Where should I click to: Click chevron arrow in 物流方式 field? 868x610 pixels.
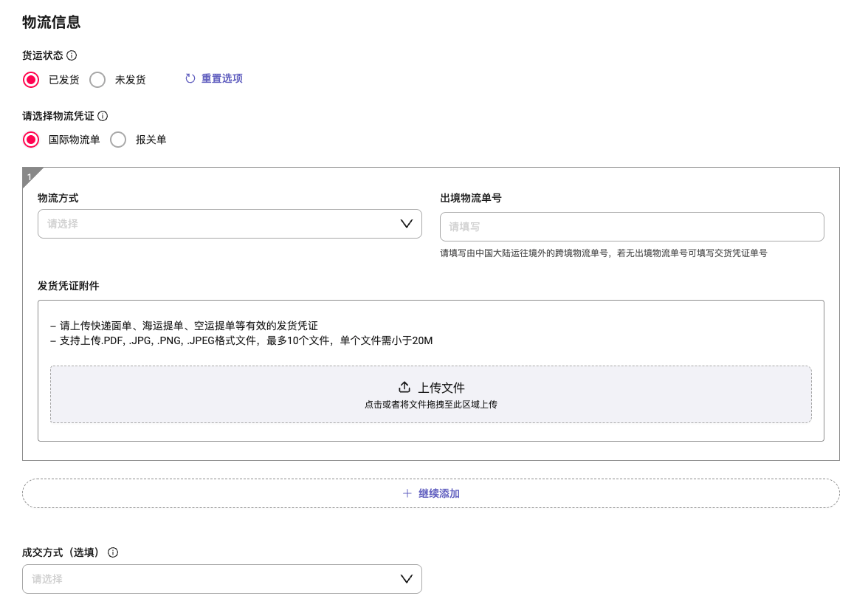pyautogui.click(x=406, y=224)
